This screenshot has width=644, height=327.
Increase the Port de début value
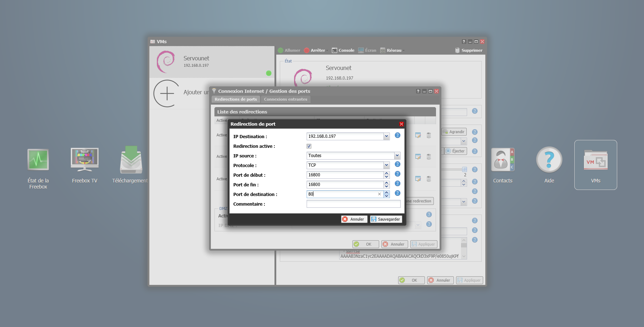pos(386,173)
